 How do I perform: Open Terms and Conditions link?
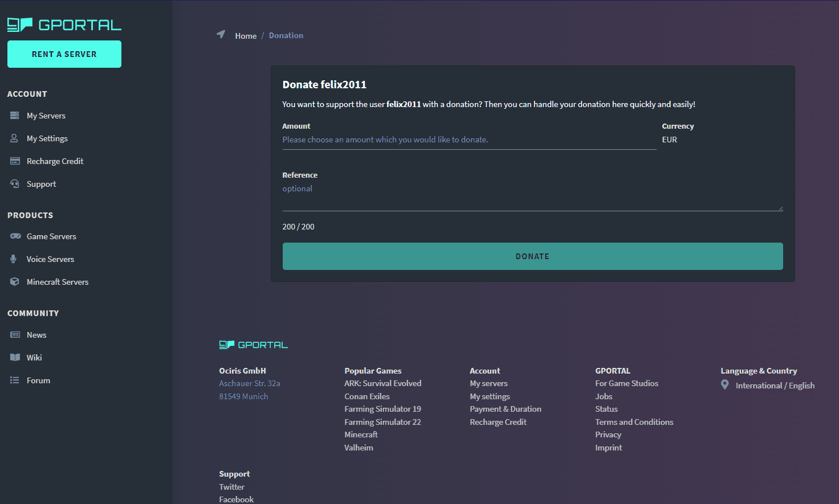pyautogui.click(x=634, y=422)
